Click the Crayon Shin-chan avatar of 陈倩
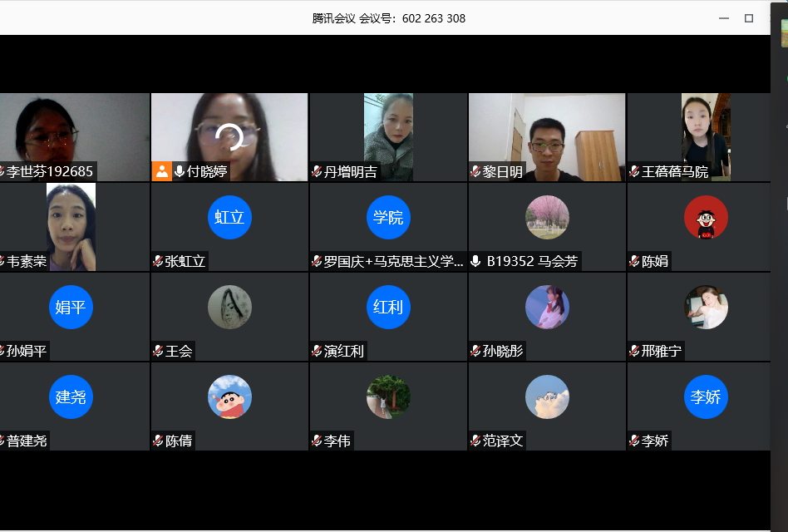This screenshot has width=788, height=532. pyautogui.click(x=229, y=397)
